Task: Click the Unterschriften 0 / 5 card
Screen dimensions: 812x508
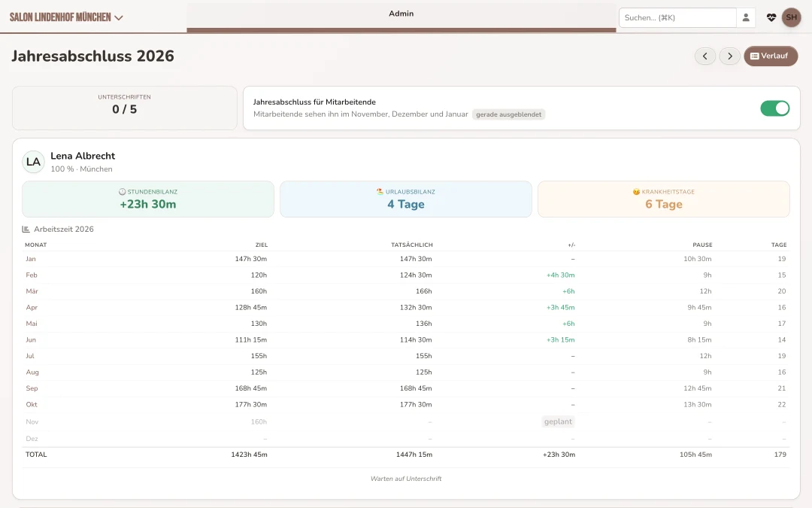Action: [125, 108]
